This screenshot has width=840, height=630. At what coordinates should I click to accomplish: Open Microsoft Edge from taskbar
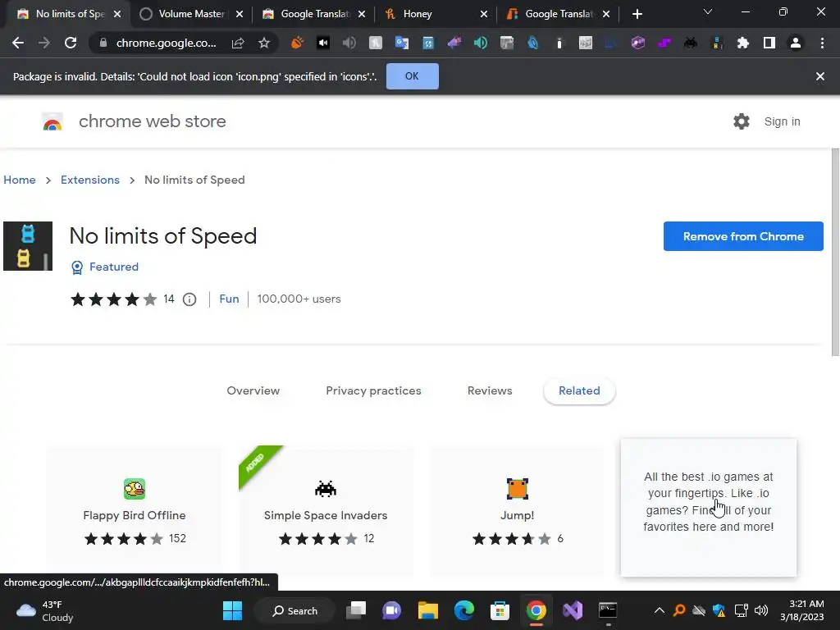pos(464,610)
